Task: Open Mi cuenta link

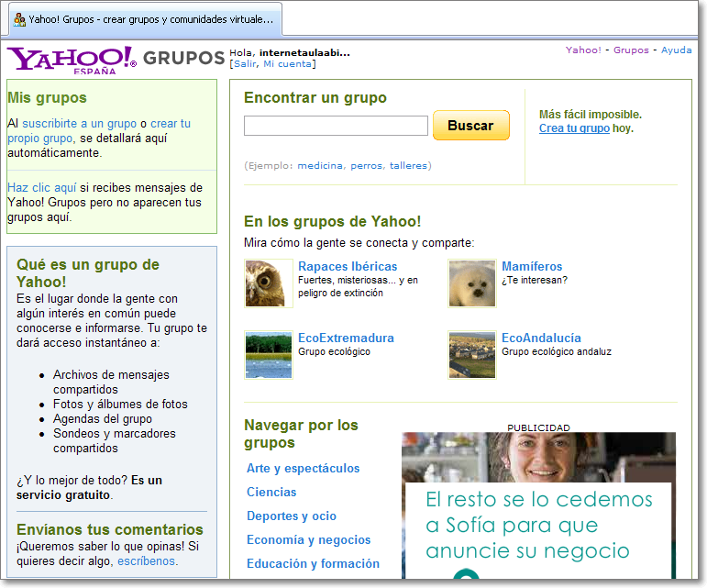Action: click(x=287, y=64)
